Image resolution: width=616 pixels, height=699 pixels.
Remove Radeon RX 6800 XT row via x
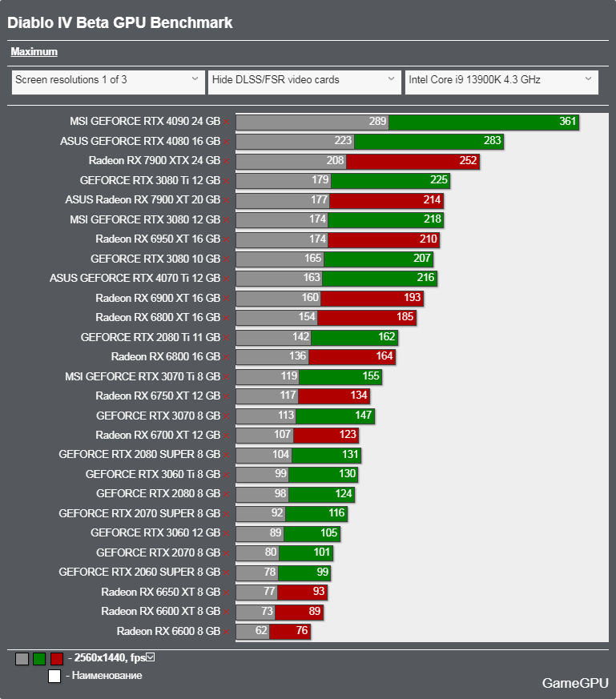pos(227,318)
